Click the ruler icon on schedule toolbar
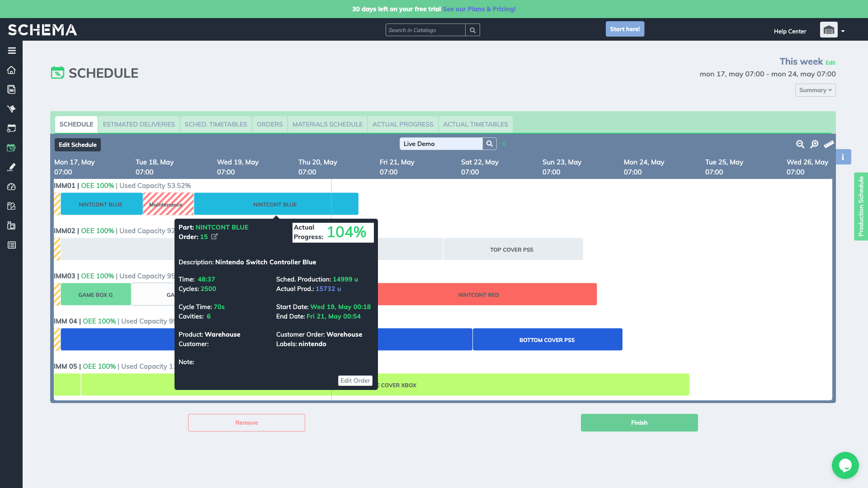 pyautogui.click(x=829, y=144)
